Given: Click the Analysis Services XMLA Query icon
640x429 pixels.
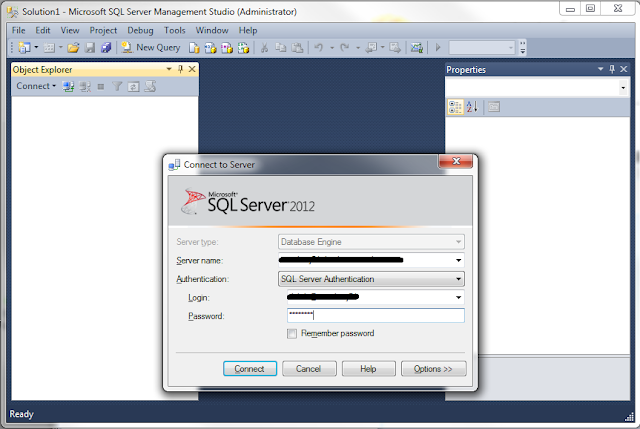Looking at the screenshot, I should coord(244,48).
